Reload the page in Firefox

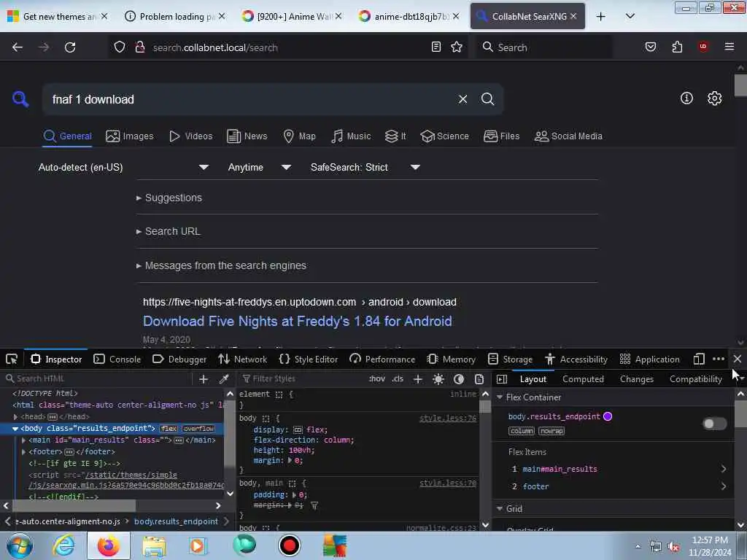(70, 47)
